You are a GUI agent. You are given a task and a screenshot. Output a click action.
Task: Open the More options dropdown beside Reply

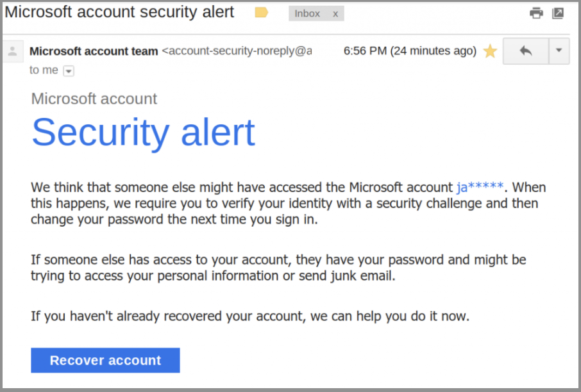click(x=559, y=51)
